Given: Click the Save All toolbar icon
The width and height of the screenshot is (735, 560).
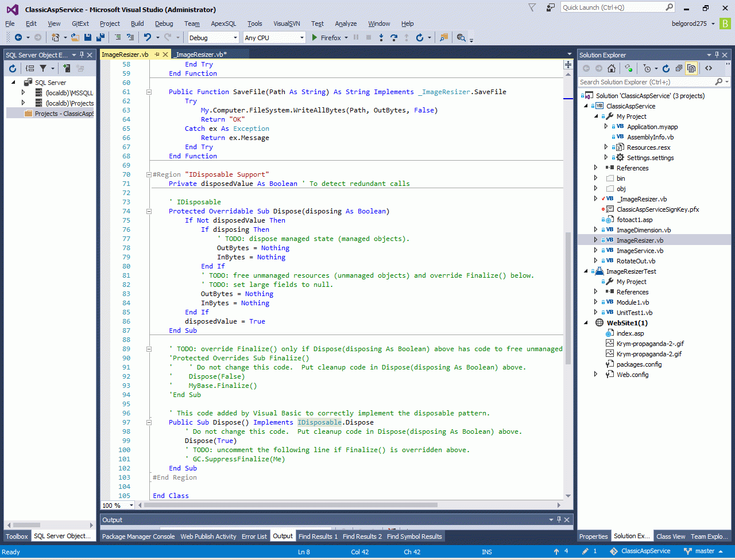Looking at the screenshot, I should point(100,37).
